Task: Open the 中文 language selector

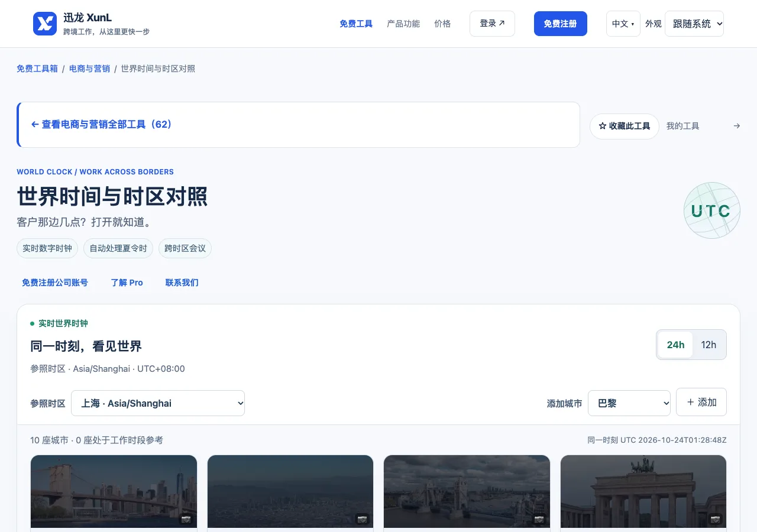Action: coord(623,24)
